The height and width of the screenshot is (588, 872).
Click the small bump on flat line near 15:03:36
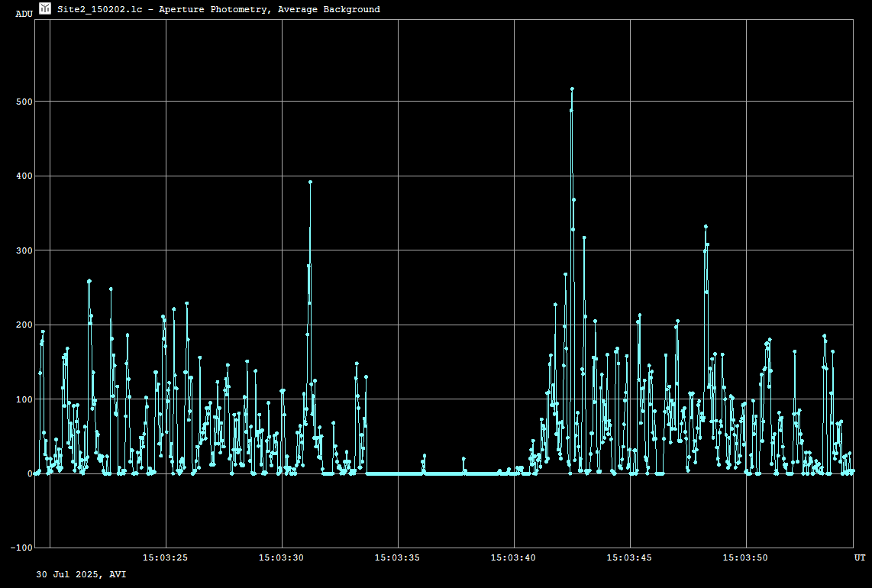[x=425, y=456]
